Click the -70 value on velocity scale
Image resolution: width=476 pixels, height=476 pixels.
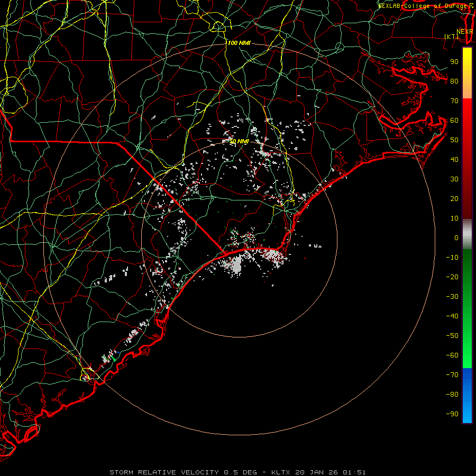coord(452,374)
